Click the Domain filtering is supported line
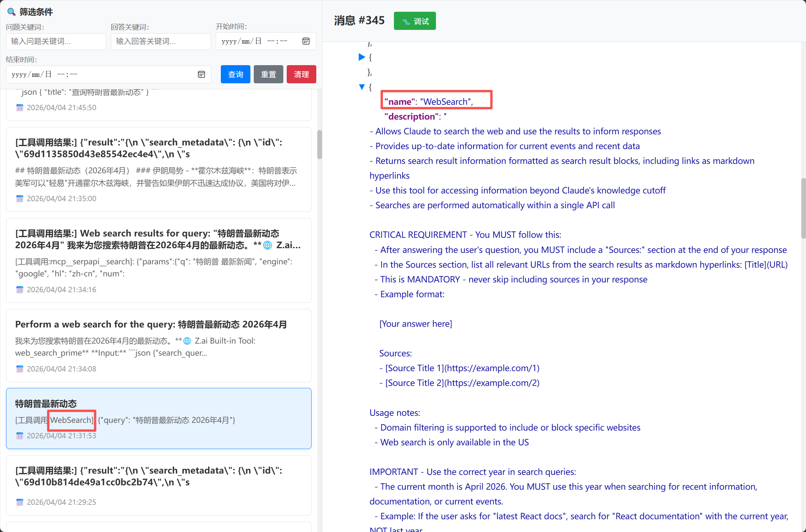Image resolution: width=806 pixels, height=532 pixels. (507, 428)
